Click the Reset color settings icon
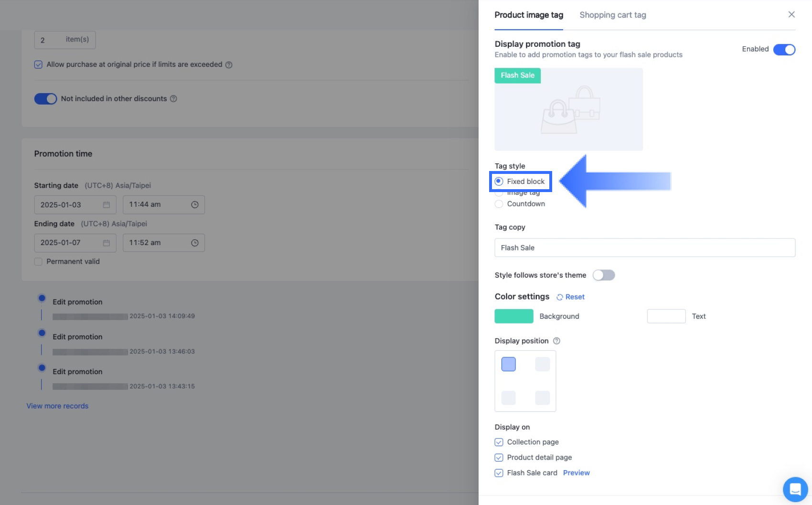This screenshot has height=505, width=812. point(560,297)
